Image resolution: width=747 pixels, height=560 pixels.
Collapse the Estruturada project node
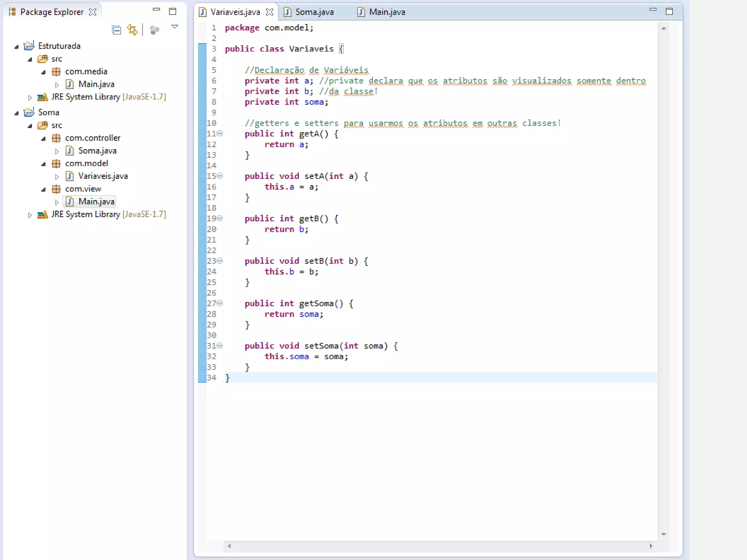(x=16, y=47)
